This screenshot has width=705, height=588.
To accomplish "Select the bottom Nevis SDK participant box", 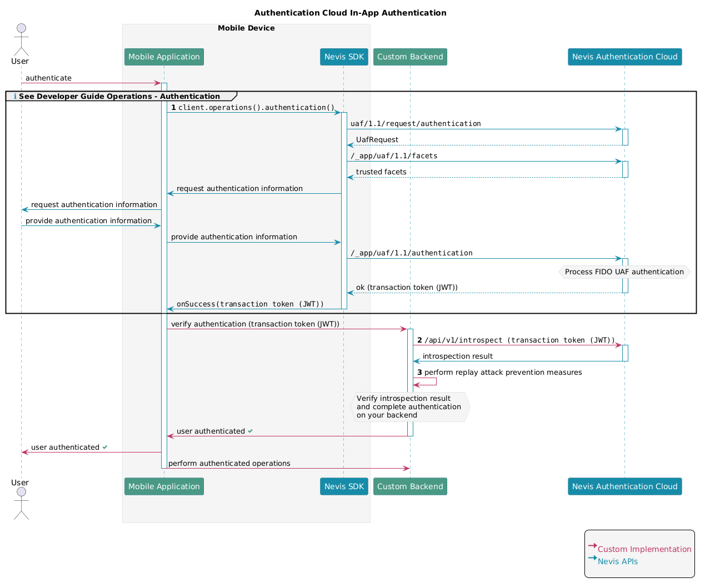I will click(x=344, y=486).
